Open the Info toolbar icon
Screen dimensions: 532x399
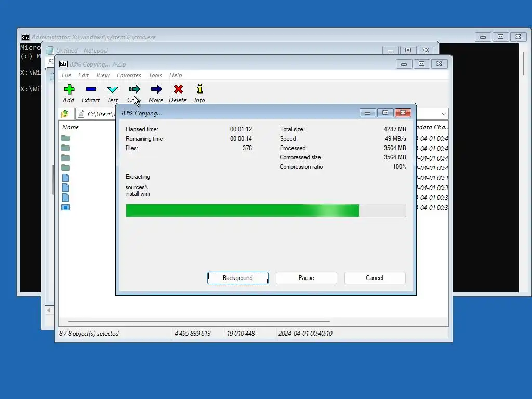pyautogui.click(x=200, y=89)
